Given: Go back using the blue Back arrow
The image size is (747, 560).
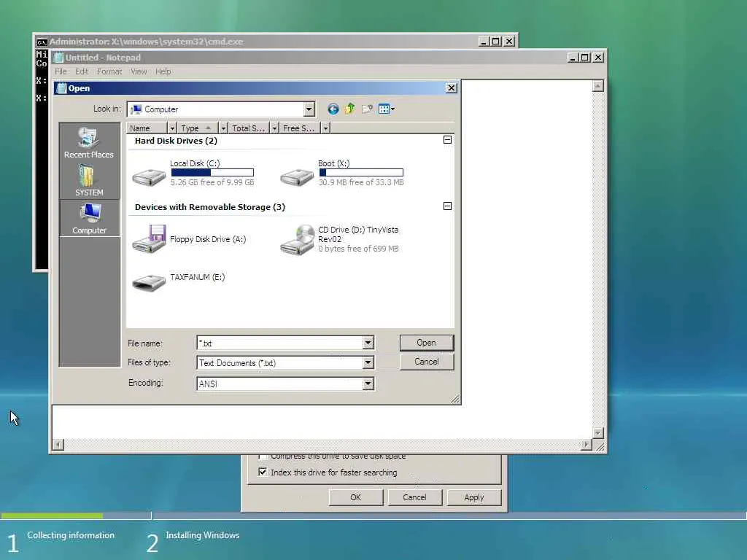Looking at the screenshot, I should coord(333,109).
